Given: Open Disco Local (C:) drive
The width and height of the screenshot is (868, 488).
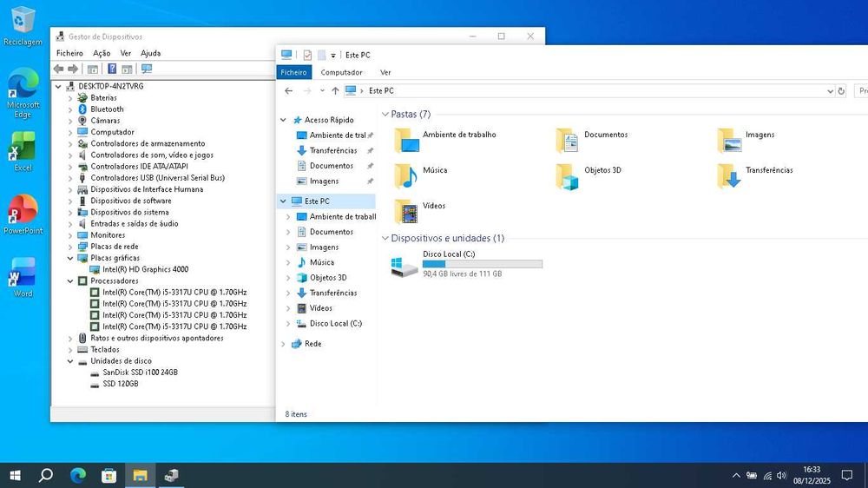Looking at the screenshot, I should pyautogui.click(x=467, y=266).
